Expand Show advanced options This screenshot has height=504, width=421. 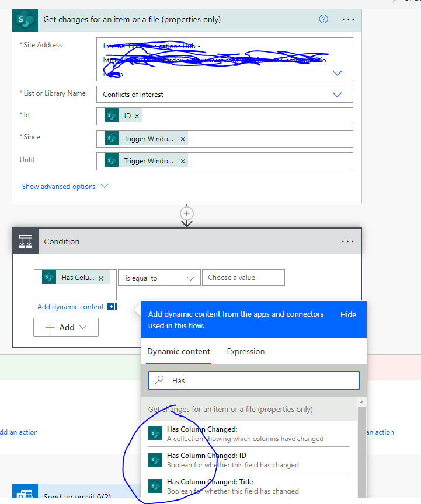(65, 187)
